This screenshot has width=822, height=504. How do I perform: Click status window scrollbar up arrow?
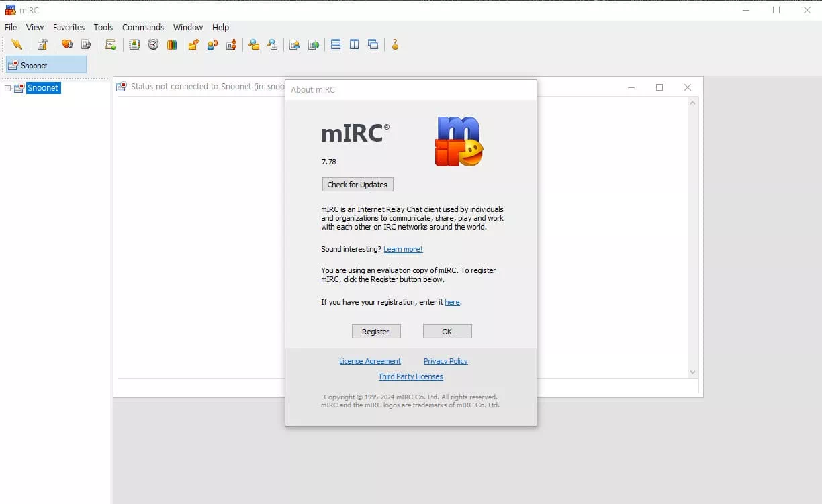[x=693, y=103]
